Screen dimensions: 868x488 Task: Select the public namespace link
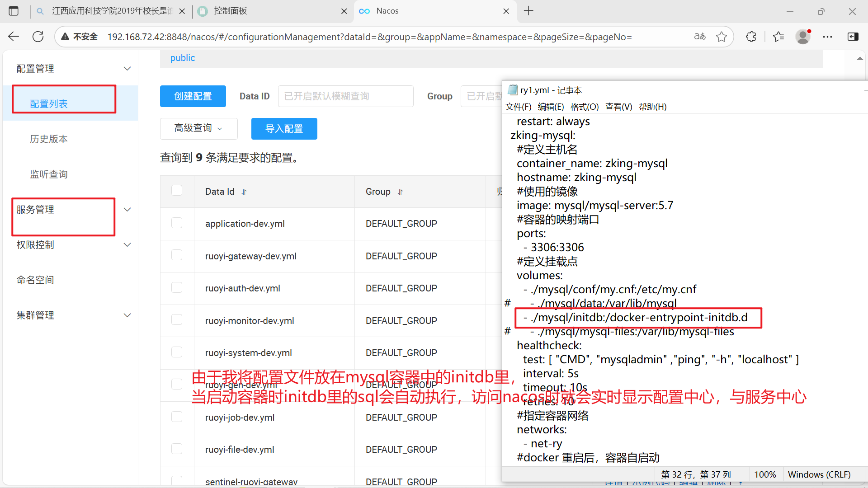[183, 58]
